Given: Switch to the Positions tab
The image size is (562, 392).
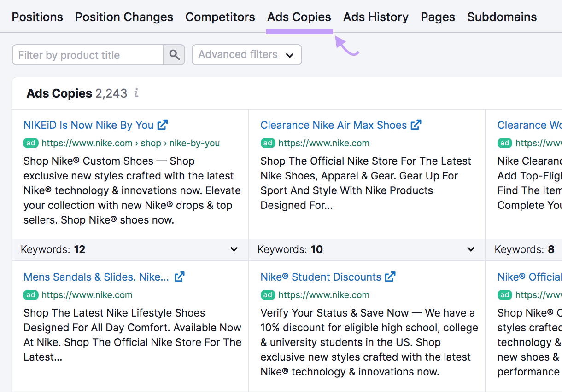Looking at the screenshot, I should coord(37,17).
